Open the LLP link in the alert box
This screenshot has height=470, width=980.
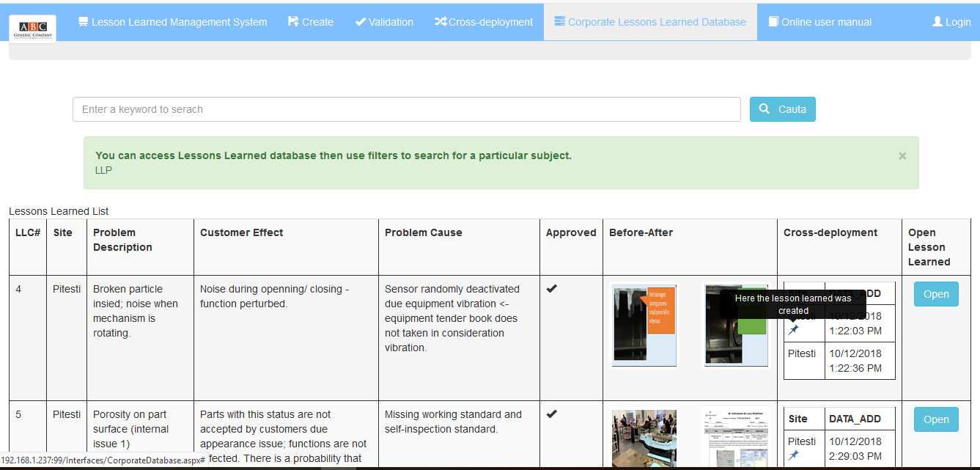103,169
